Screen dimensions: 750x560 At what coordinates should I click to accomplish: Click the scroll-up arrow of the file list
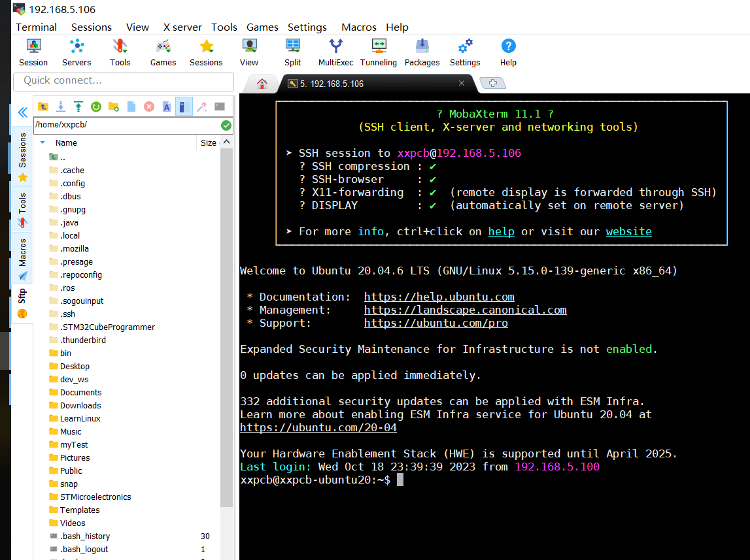227,142
